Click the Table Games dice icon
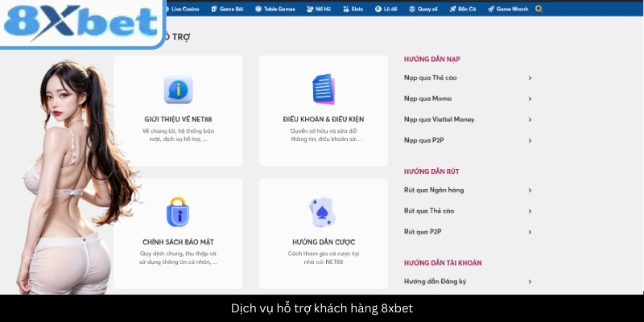This screenshot has height=322, width=644. (x=258, y=9)
